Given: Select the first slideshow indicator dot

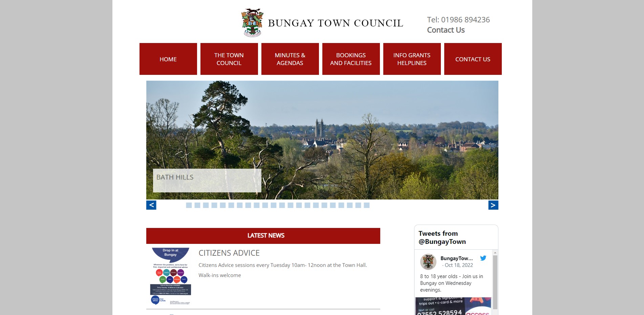Looking at the screenshot, I should pos(189,205).
